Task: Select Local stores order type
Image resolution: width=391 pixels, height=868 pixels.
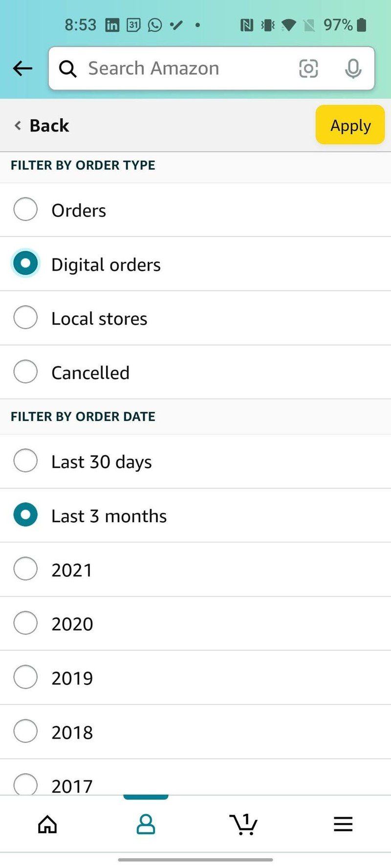Action: (x=25, y=318)
